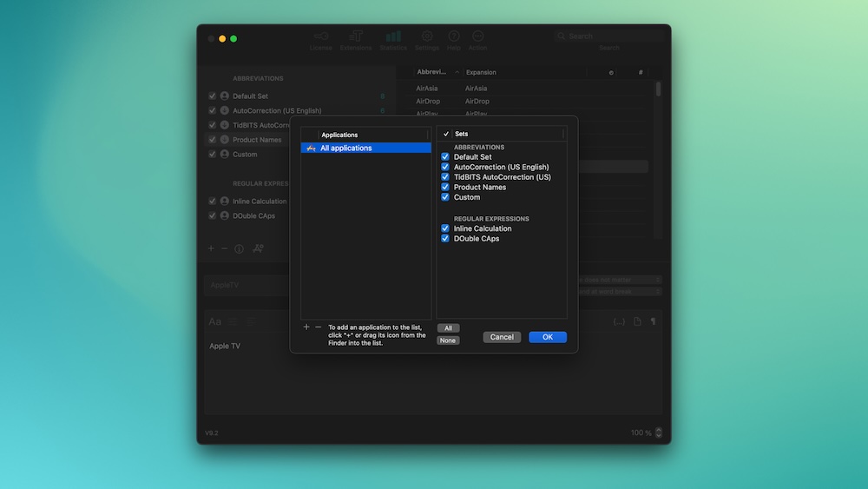868x489 pixels.
Task: Click the magnifying glass in Search field
Action: [562, 36]
